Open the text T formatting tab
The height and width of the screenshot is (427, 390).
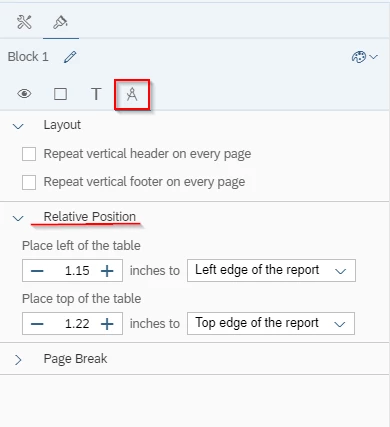pyautogui.click(x=96, y=94)
